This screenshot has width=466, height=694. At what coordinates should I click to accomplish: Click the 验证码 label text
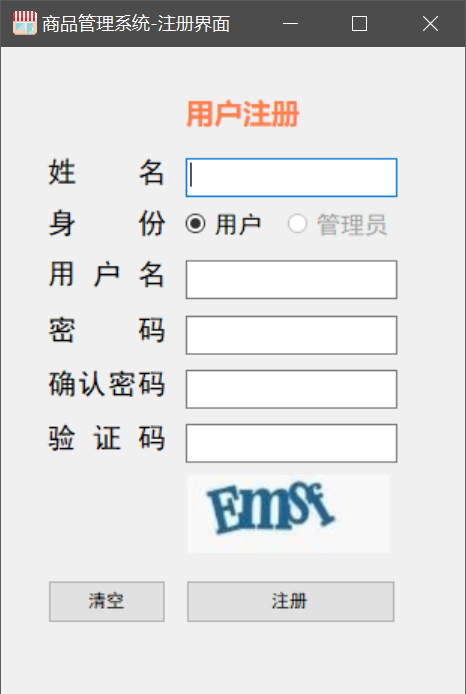107,438
